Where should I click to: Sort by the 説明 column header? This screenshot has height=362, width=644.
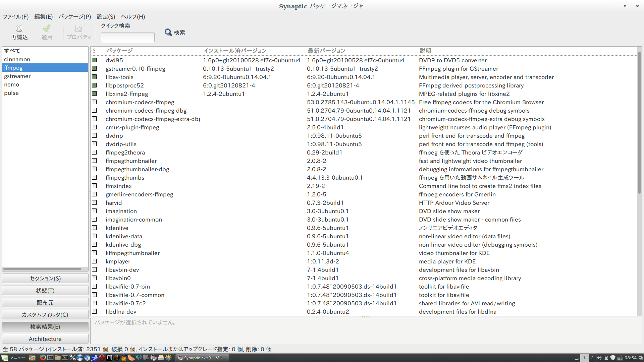coord(527,51)
